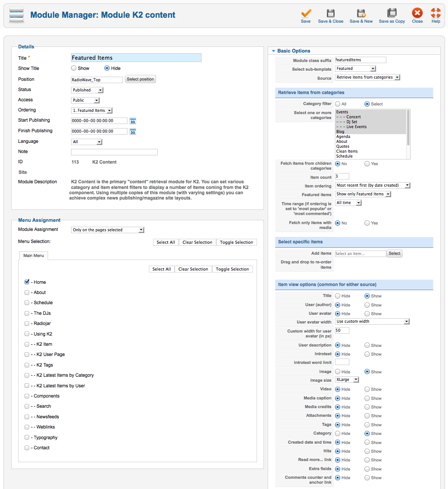Select Show for Video option
This screenshot has height=489, width=448.
367,389
